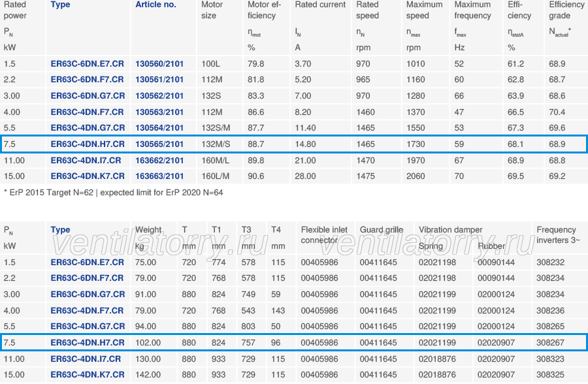Select guard grille code '00411645' in 1.5 kW row
The width and height of the screenshot is (588, 384).
pyautogui.click(x=378, y=263)
